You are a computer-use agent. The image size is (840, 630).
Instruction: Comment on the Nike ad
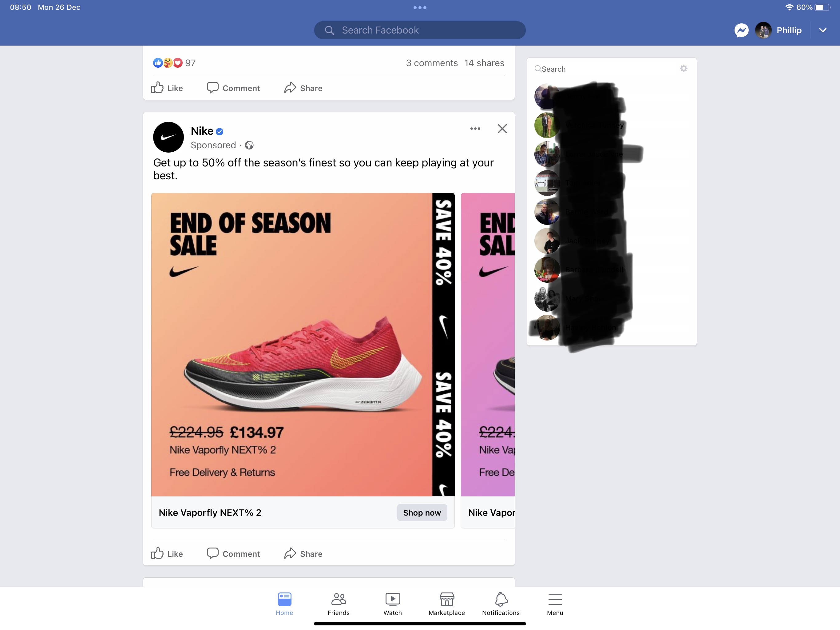(x=233, y=554)
